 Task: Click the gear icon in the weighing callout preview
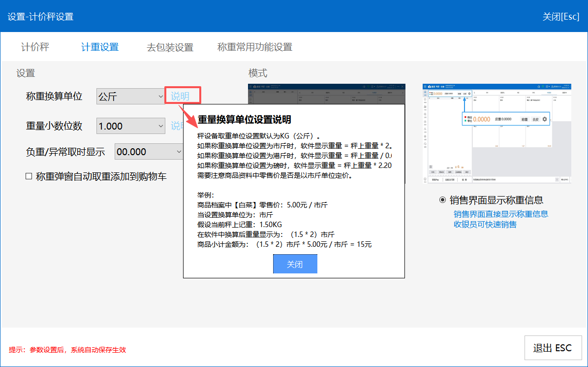coord(544,119)
